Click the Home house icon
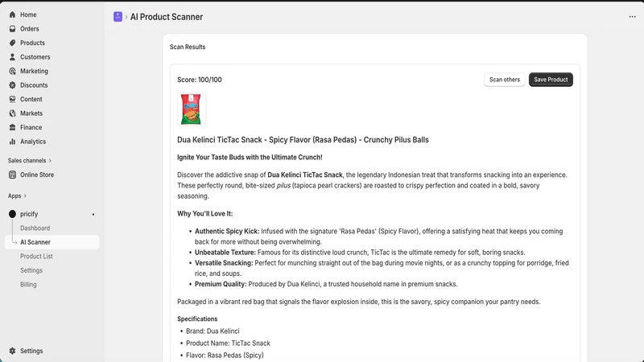Image resolution: width=644 pixels, height=362 pixels. coord(12,14)
